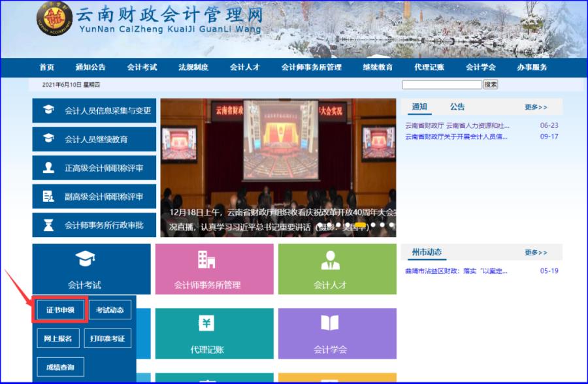
Task: Open 会计考试 in the navigation bar
Action: coord(142,67)
